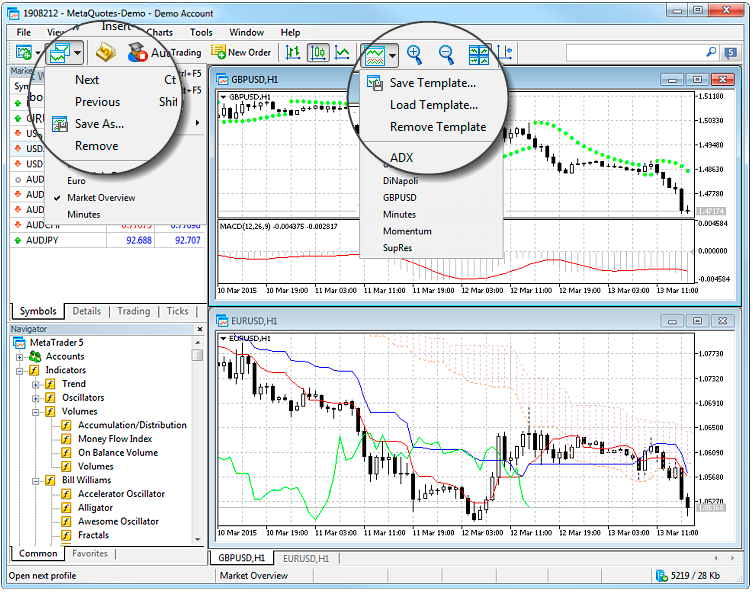Expand the Trend indicators node
Viewport: 753px width, 592px height.
[x=36, y=385]
